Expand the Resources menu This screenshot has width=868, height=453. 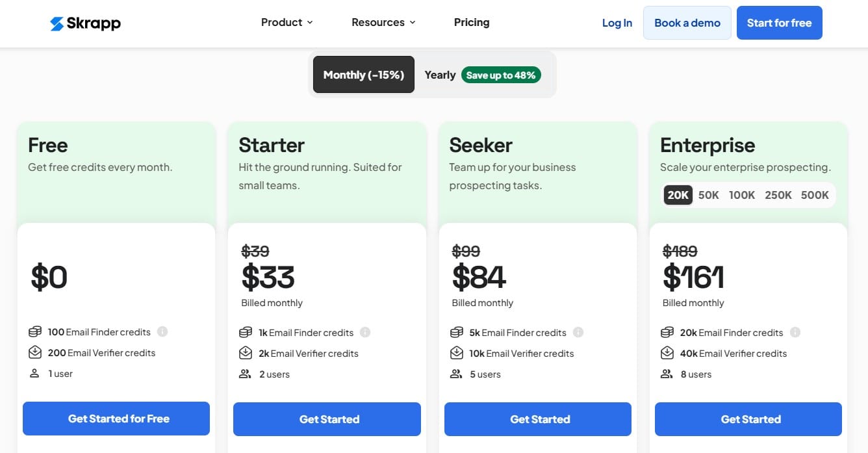(383, 22)
